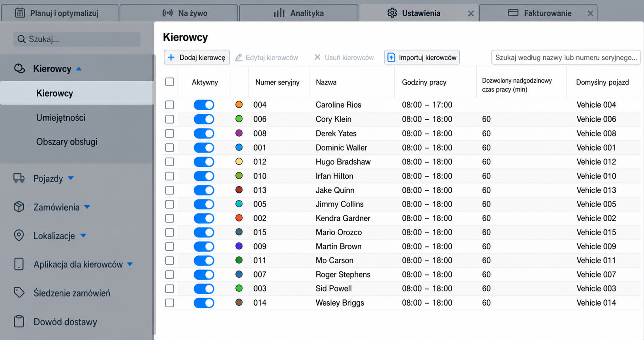Sort by the Numer seryjny column header
Image resolution: width=644 pixels, height=340 pixels.
coord(277,82)
